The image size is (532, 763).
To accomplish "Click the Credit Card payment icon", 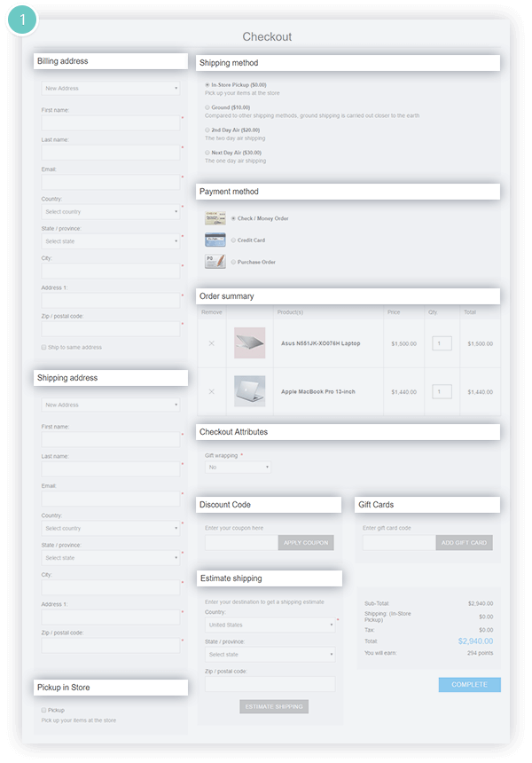I will click(x=215, y=240).
